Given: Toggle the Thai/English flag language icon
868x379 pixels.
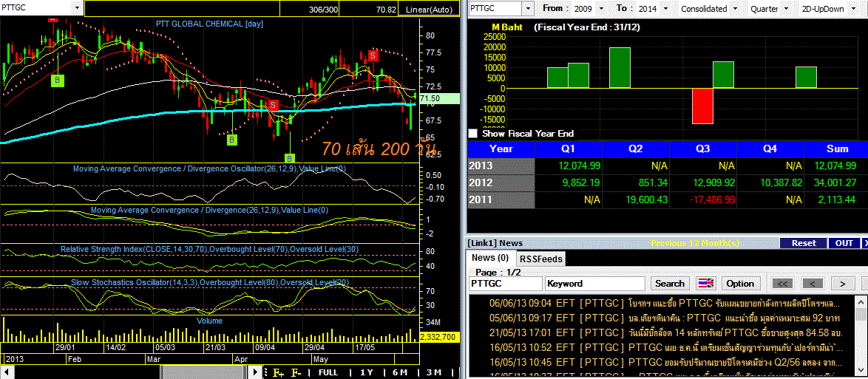Looking at the screenshot, I should pyautogui.click(x=705, y=283).
